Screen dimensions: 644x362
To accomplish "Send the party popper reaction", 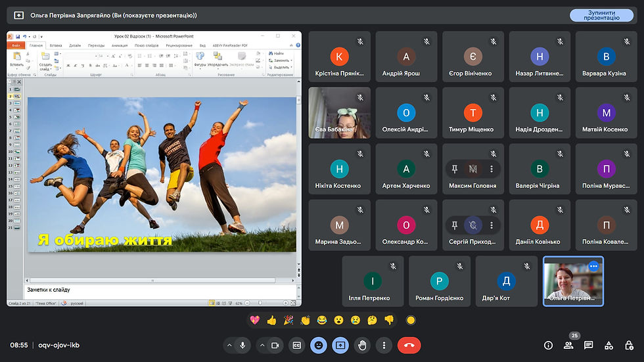I will tap(288, 320).
